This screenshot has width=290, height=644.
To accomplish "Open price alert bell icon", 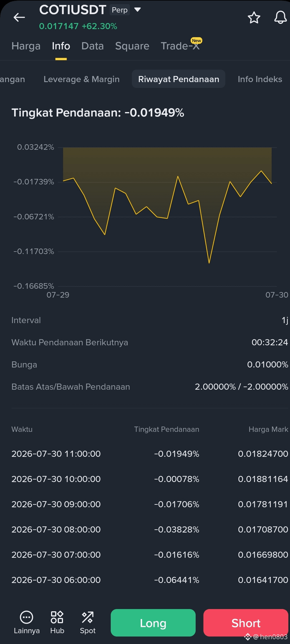I will 281,17.
